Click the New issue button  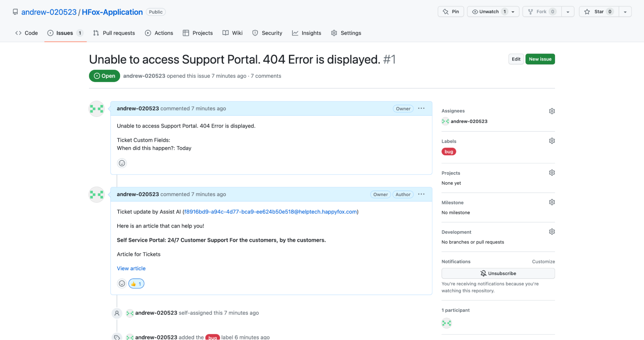[540, 59]
